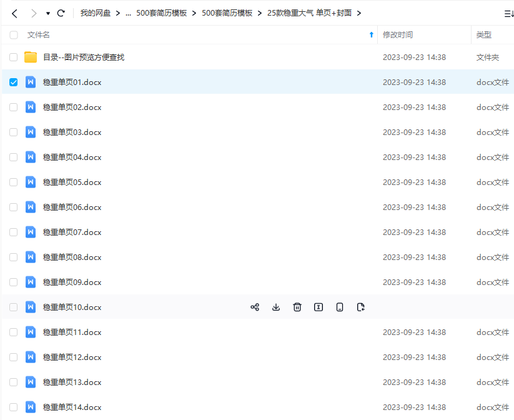This screenshot has height=420, width=514.
Task: Click 文件夹 type cell of folder row
Action: (x=487, y=57)
